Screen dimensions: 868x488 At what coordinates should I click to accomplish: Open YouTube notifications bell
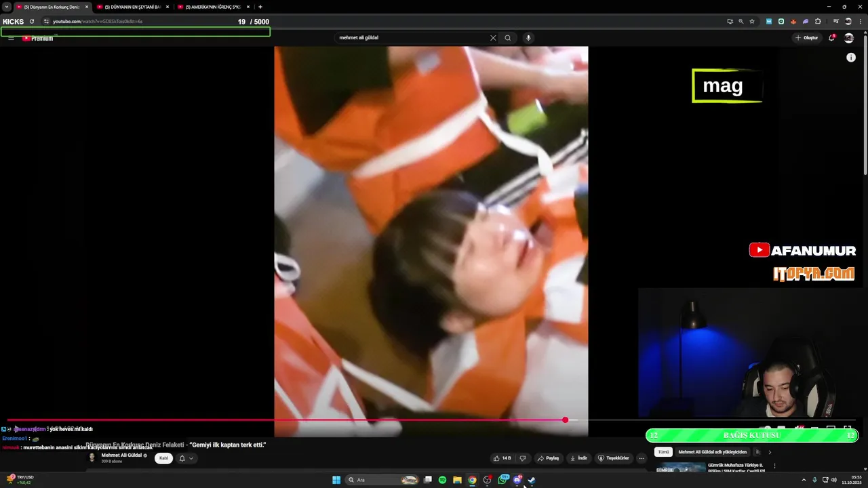831,38
